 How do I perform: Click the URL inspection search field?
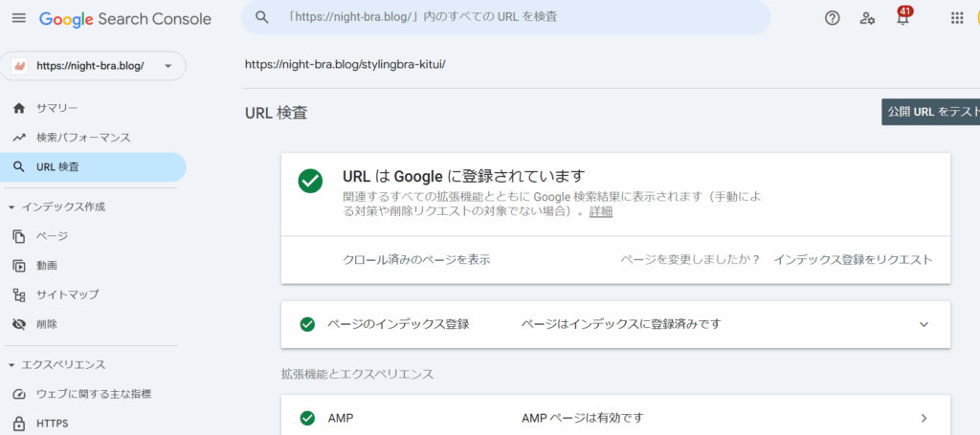tap(505, 17)
